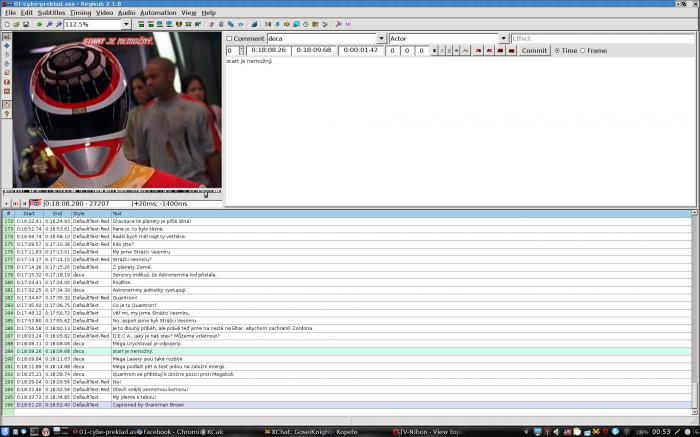This screenshot has height=437, width=700.
Task: Open the Styling Assistant icon
Action: 277,24
